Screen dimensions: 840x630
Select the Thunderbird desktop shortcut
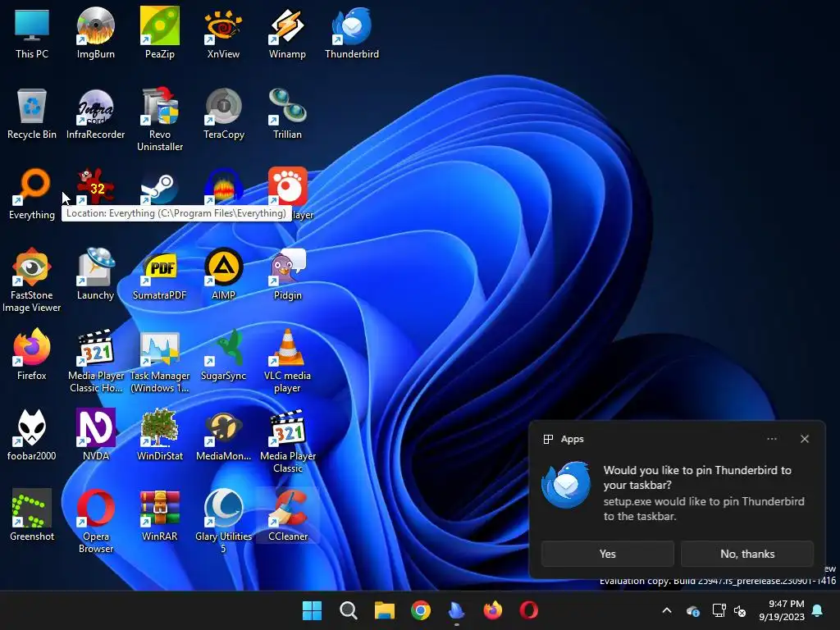(x=352, y=32)
